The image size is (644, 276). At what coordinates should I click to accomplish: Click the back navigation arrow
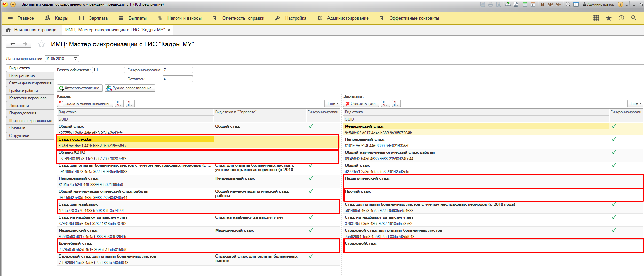13,44
